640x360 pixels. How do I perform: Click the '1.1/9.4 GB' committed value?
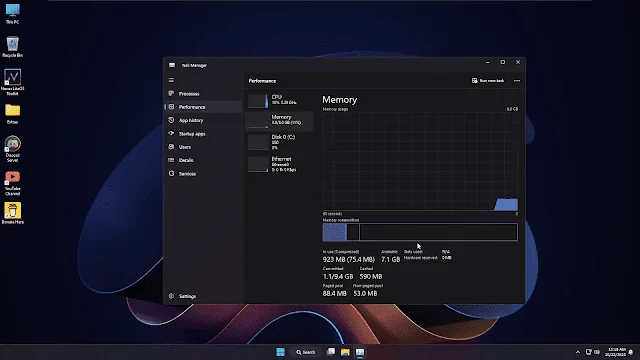[338, 276]
